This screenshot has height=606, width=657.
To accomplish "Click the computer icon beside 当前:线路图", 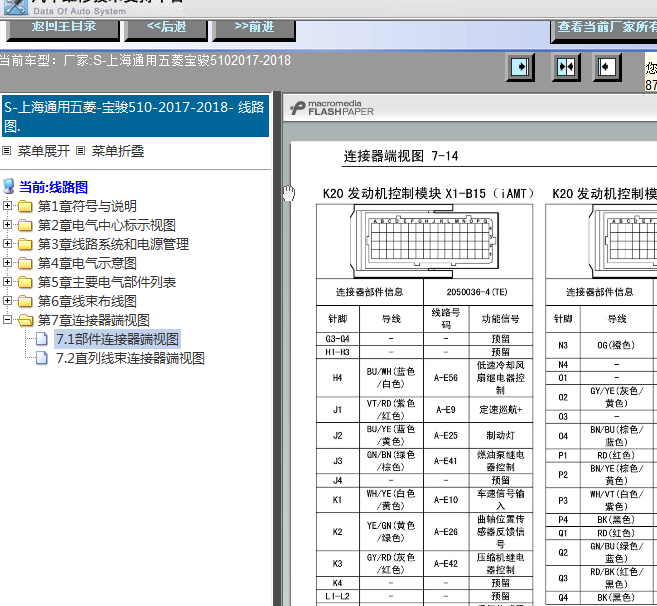I will (9, 187).
